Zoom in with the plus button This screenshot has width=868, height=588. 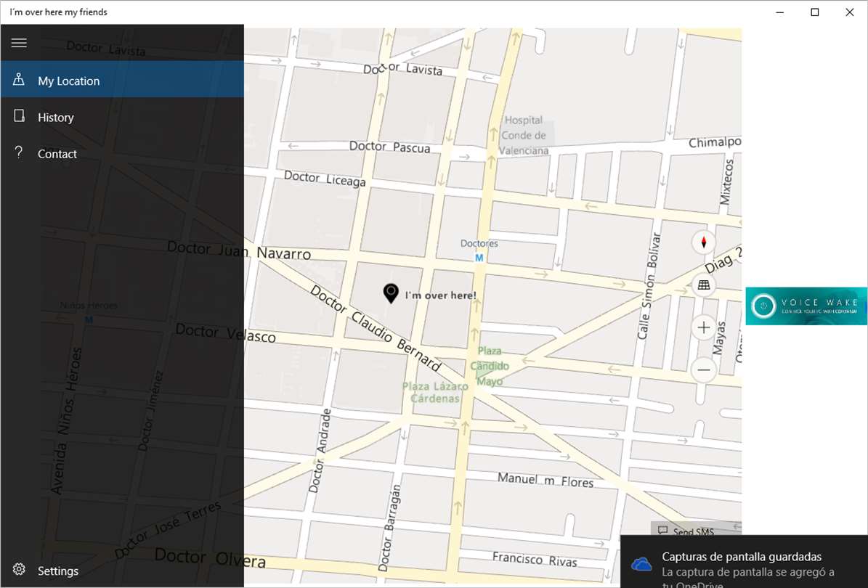point(704,327)
